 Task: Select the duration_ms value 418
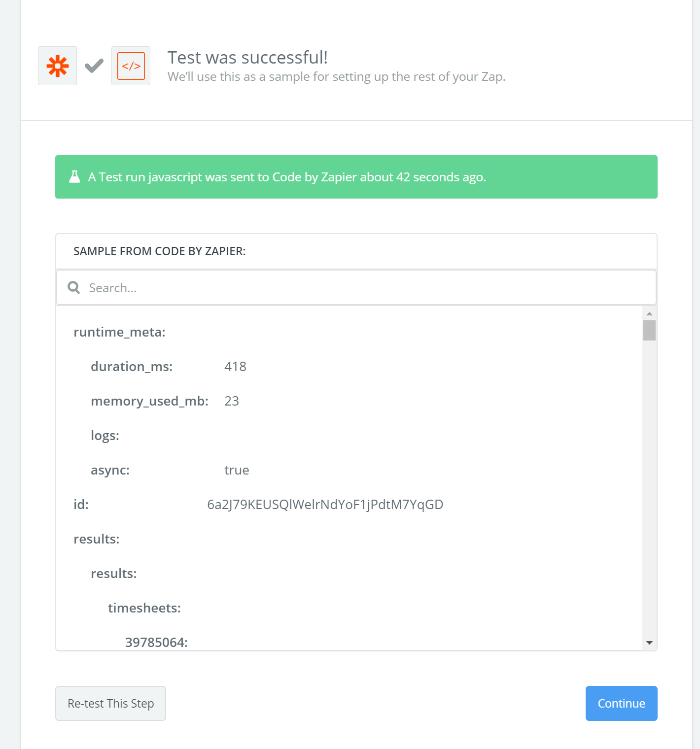click(x=235, y=367)
